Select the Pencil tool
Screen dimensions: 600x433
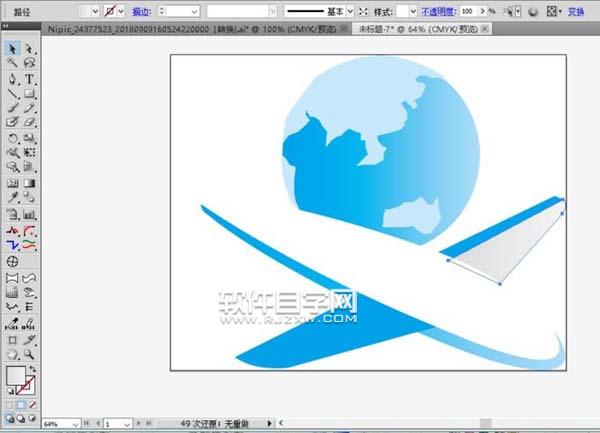coord(29,108)
